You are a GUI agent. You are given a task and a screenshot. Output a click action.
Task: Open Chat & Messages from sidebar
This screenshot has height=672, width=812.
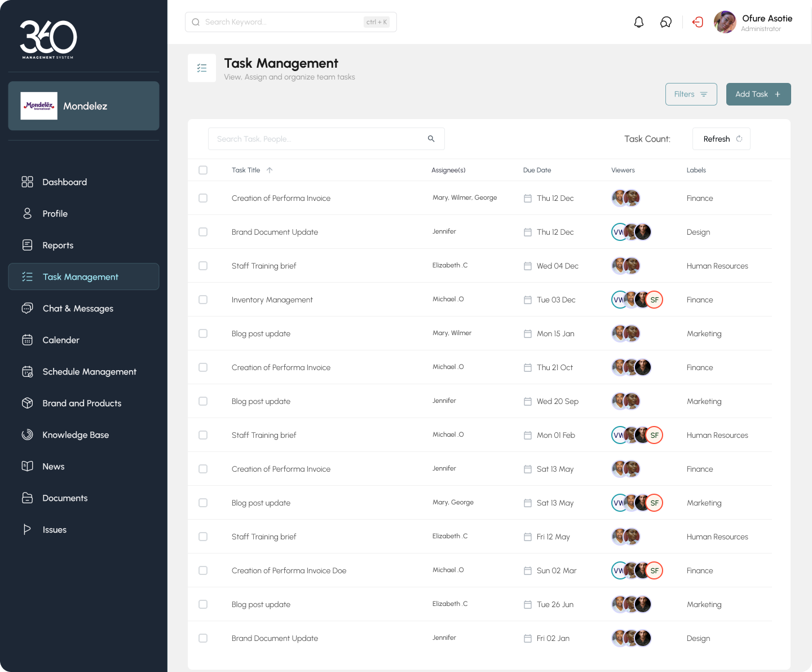point(78,309)
